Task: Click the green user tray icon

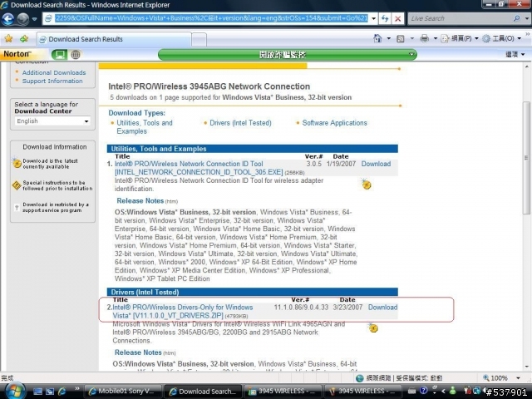Action: (452, 392)
